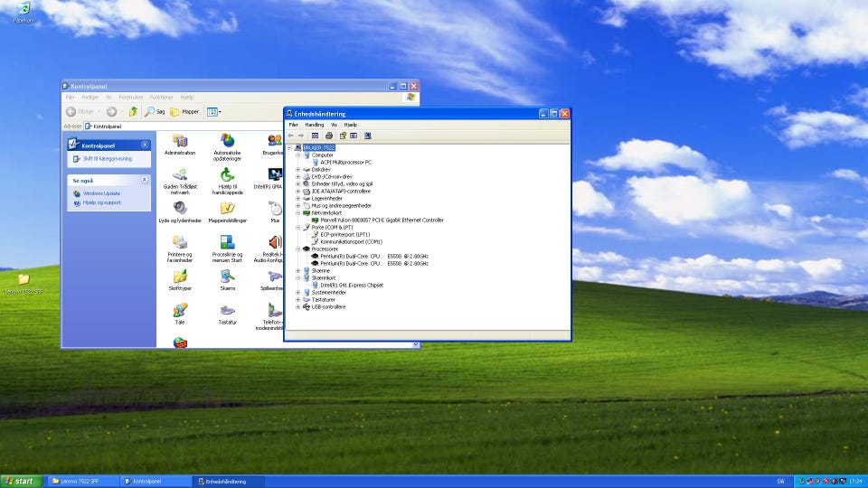The height and width of the screenshot is (488, 868).
Task: Click the Hjælp og support link
Action: [102, 202]
